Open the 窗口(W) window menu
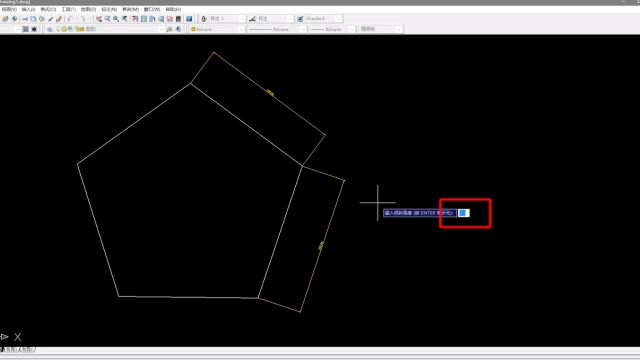The width and height of the screenshot is (640, 360). [152, 9]
